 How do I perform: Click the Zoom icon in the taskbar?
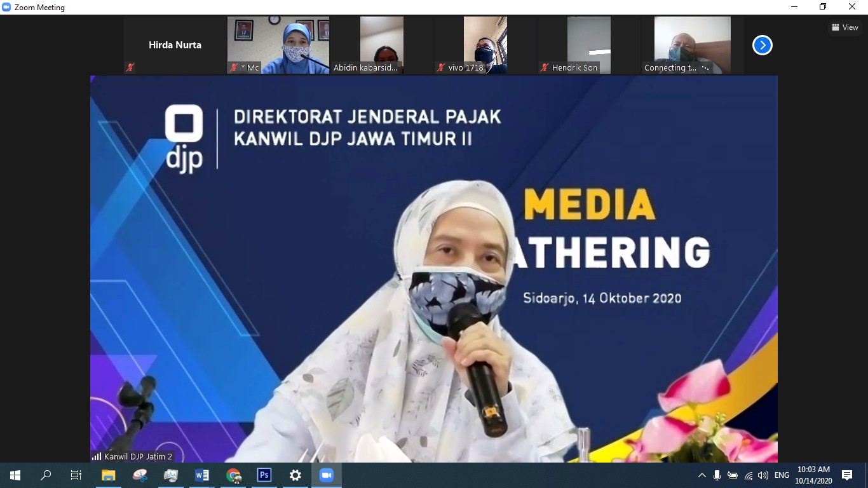[x=327, y=475]
